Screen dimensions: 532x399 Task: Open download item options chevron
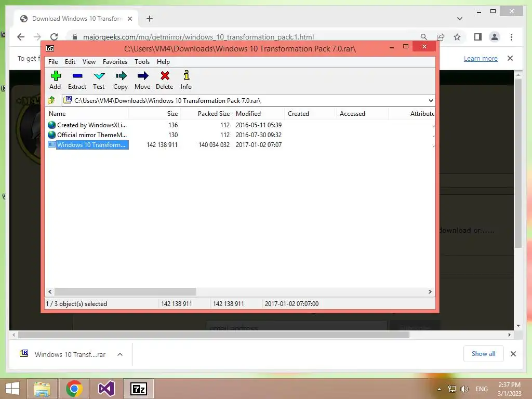120,354
